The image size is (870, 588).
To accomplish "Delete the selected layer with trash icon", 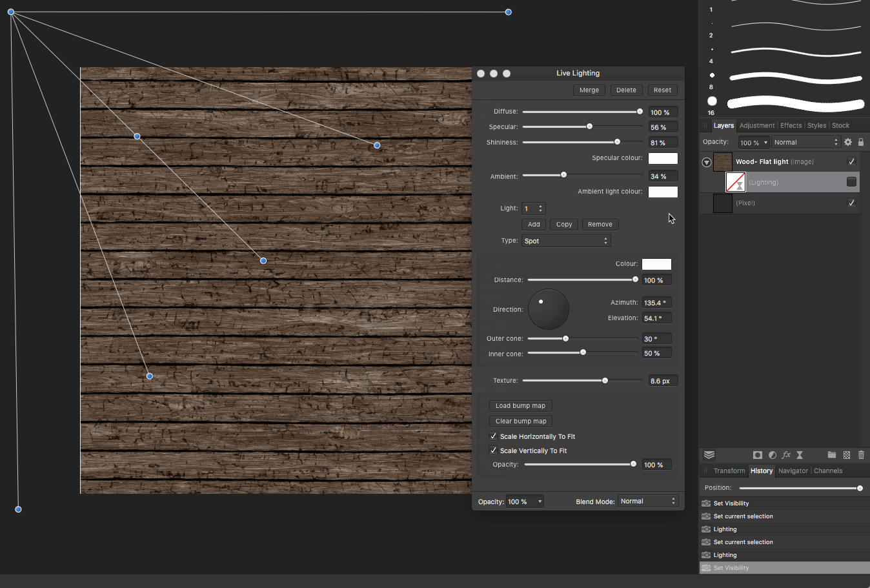I will pos(861,455).
